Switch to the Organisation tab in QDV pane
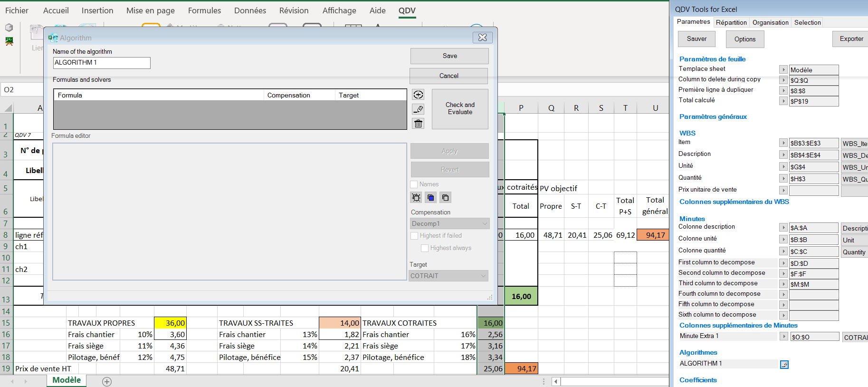Screen dimensions: 868x387 point(770,22)
